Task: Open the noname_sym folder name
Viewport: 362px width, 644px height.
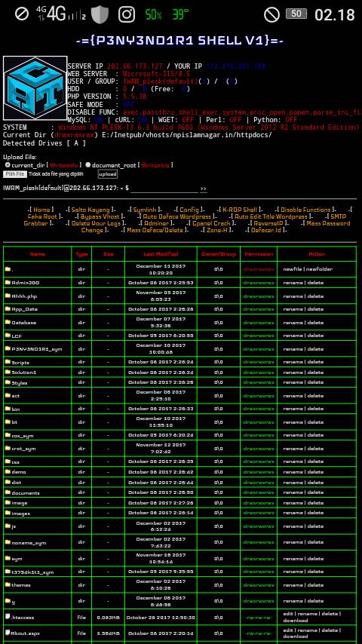Action: click(x=29, y=542)
